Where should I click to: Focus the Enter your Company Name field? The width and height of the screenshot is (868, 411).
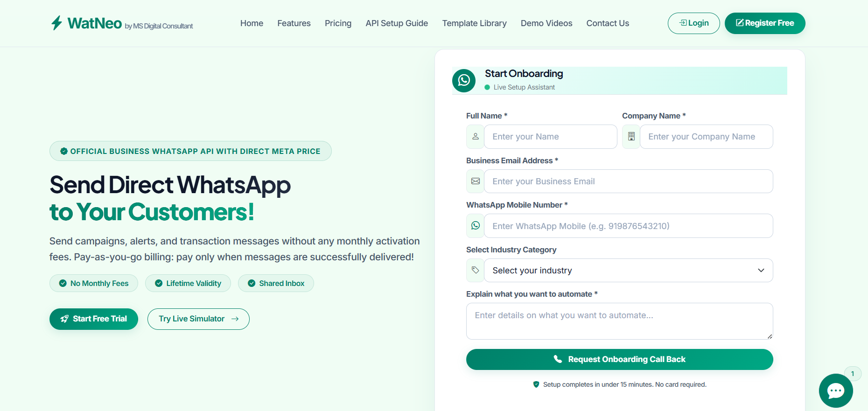[x=707, y=137]
